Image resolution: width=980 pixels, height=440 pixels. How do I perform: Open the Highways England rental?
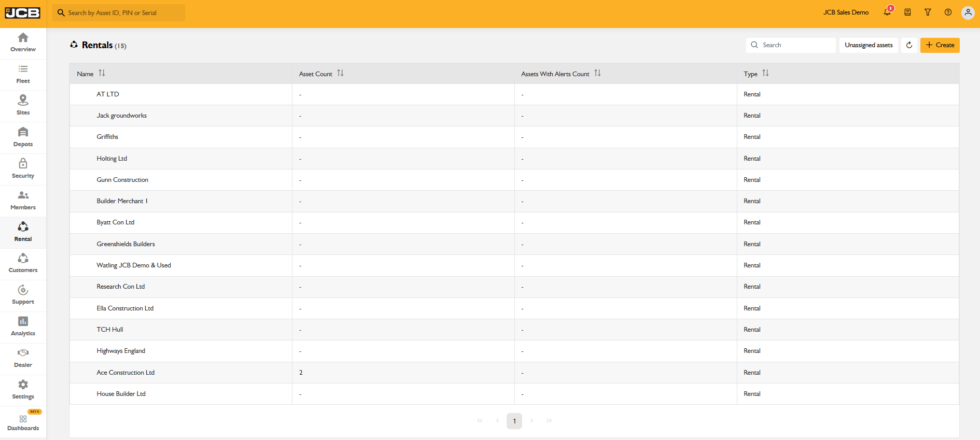point(514,351)
